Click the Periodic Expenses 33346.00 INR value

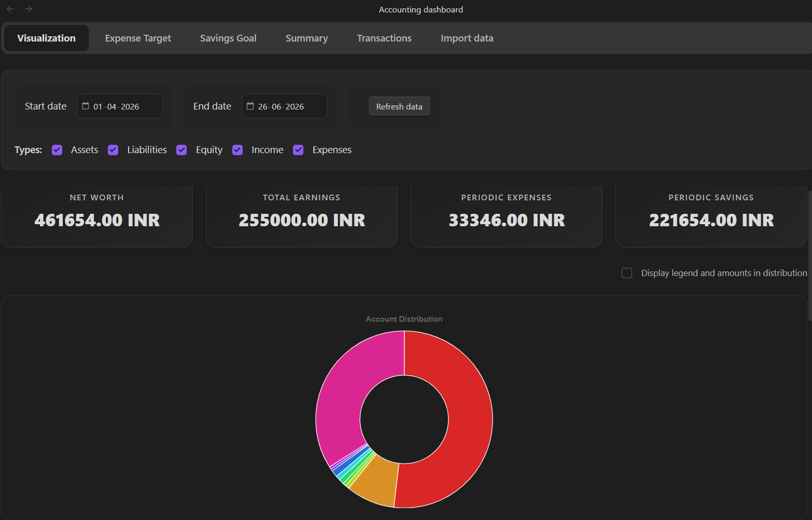point(507,220)
